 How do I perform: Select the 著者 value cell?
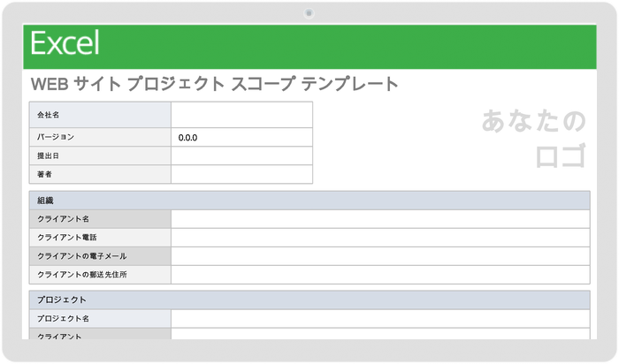coord(241,174)
